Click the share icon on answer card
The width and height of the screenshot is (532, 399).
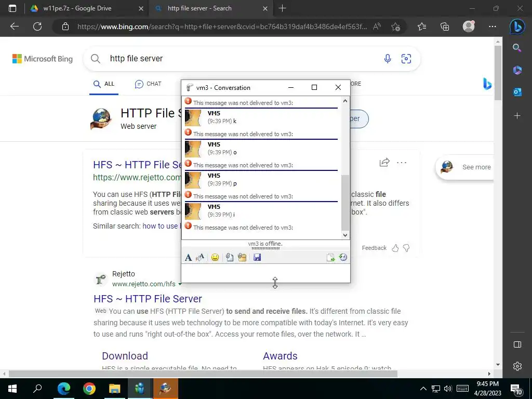coord(384,163)
